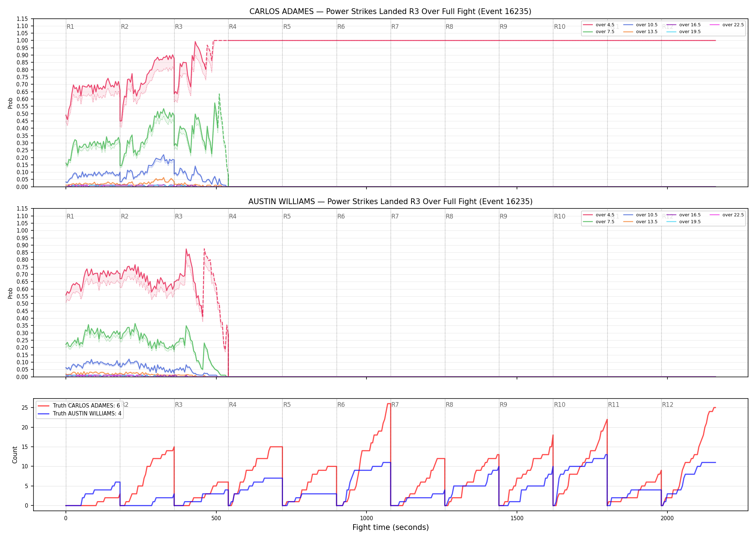Click the 500 tick on the bottom x-axis

coord(216,518)
